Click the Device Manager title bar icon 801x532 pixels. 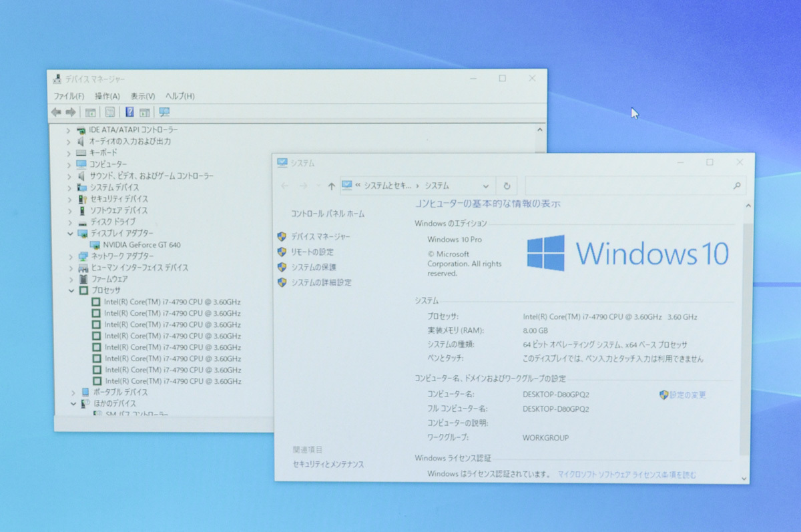57,79
